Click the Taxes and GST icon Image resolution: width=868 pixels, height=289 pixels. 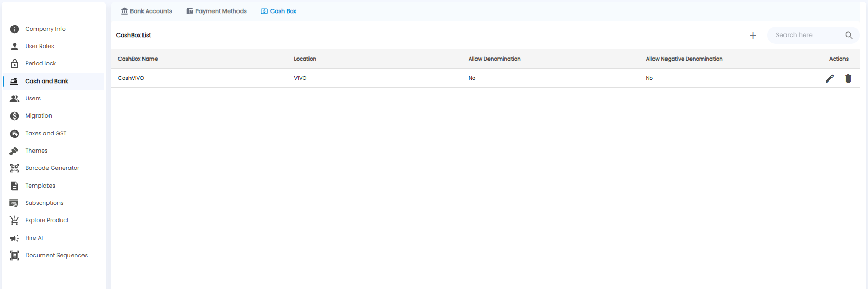(15, 134)
